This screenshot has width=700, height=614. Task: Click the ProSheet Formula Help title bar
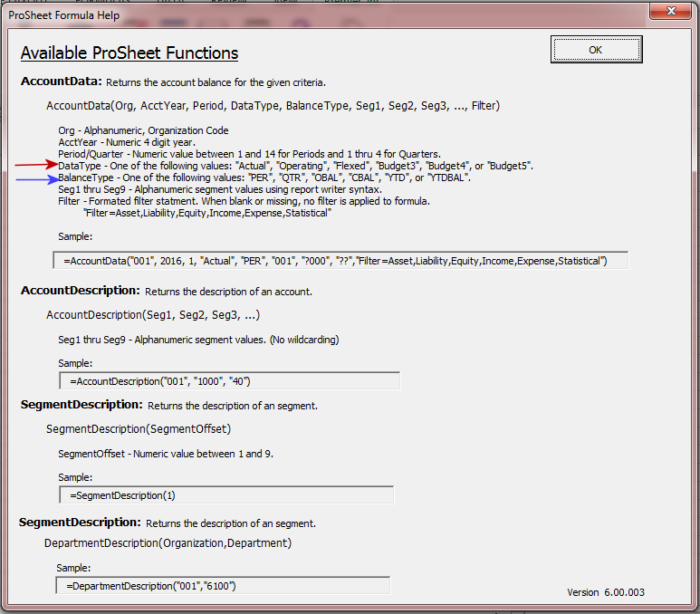[x=272, y=12]
